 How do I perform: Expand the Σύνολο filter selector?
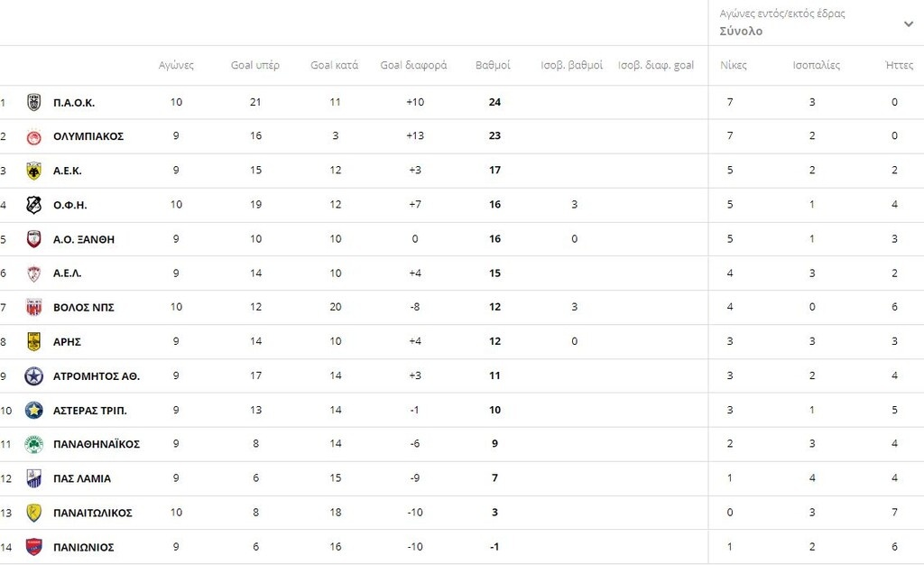pyautogui.click(x=741, y=32)
